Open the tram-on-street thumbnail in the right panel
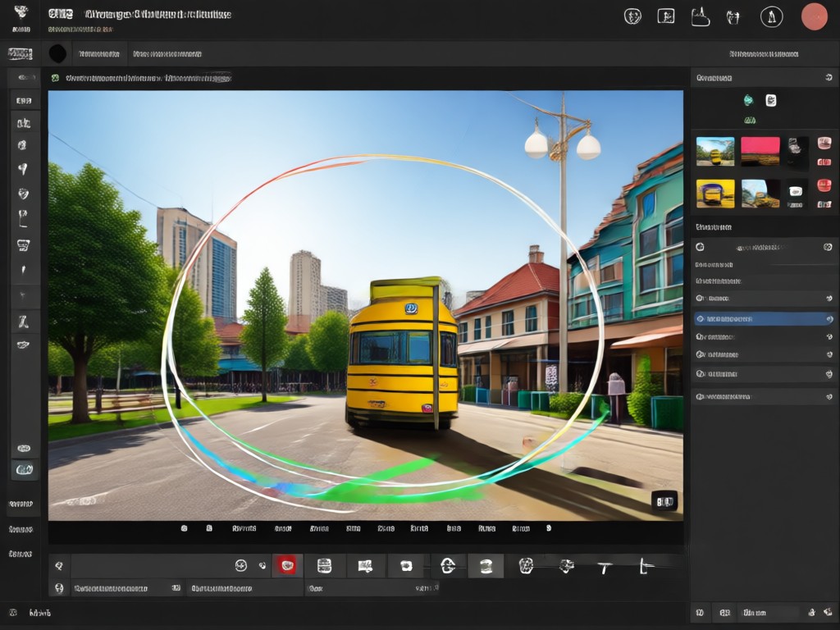 pos(715,151)
